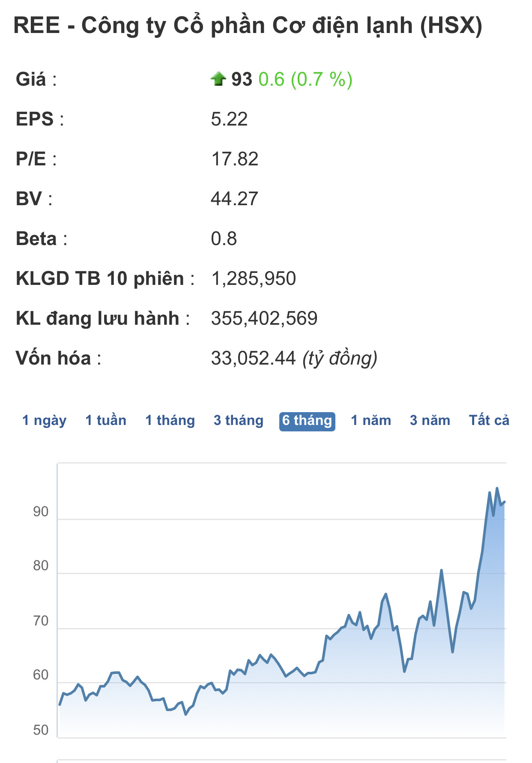The height and width of the screenshot is (763, 532).
Task: Click the market cap value 33,052.44
Action: [x=253, y=358]
